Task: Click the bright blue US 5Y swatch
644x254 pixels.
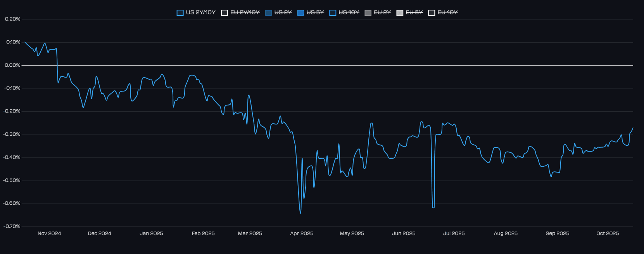Action: click(x=300, y=13)
